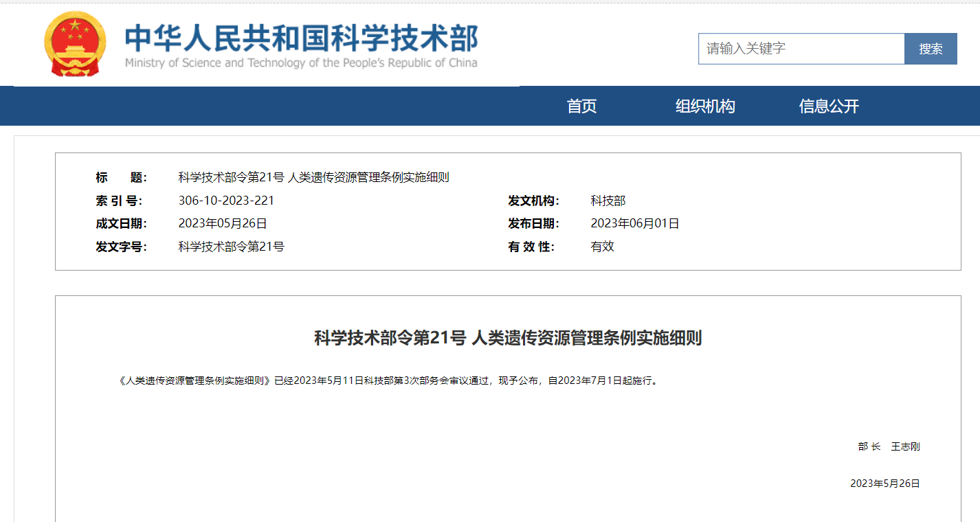Click the 发布日期 date 2023年06月01日
The width and height of the screenshot is (980, 522).
click(x=635, y=223)
